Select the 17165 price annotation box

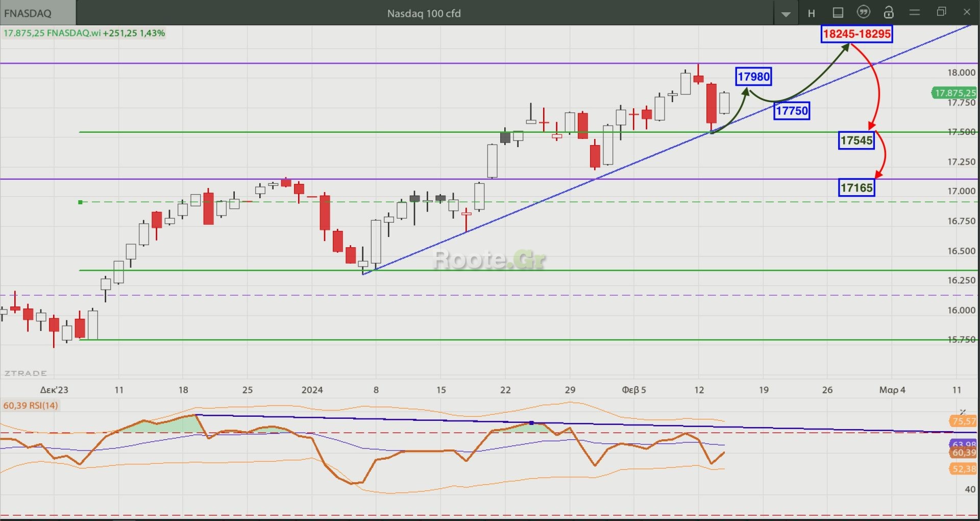[x=856, y=188]
